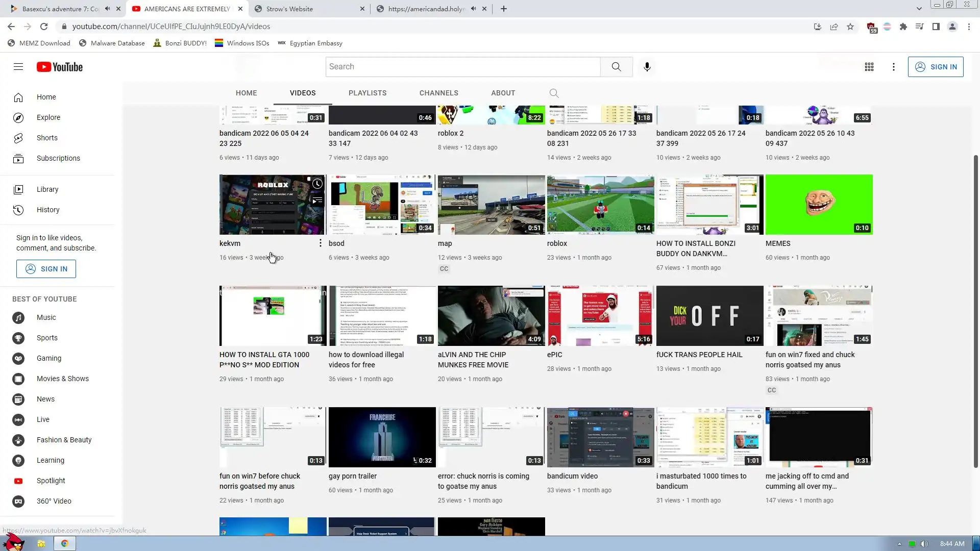Add kekvm video to Watch Later
The width and height of the screenshot is (980, 551).
pos(317,184)
